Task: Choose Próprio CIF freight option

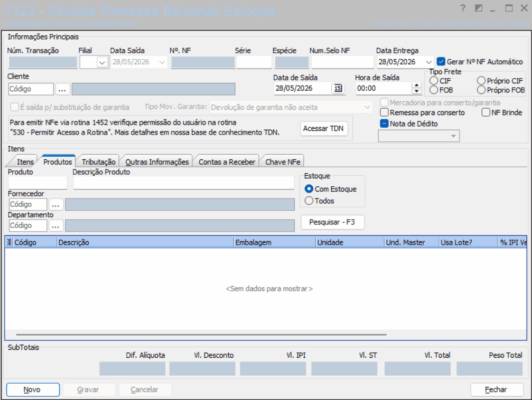Action: pos(481,81)
